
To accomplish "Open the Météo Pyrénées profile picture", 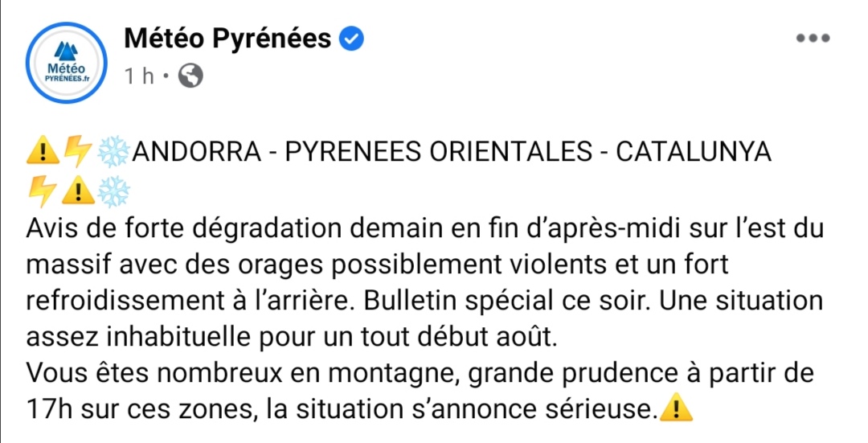I will tap(67, 63).
